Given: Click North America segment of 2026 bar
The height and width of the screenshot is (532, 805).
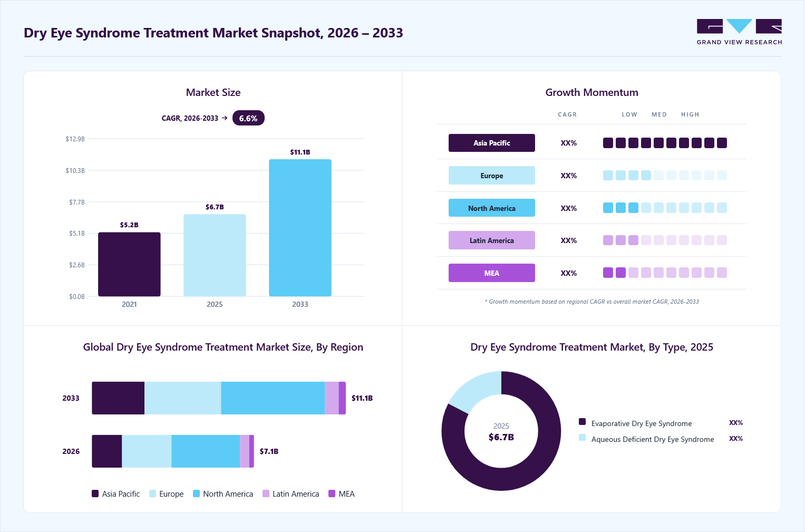Looking at the screenshot, I should 206,451.
